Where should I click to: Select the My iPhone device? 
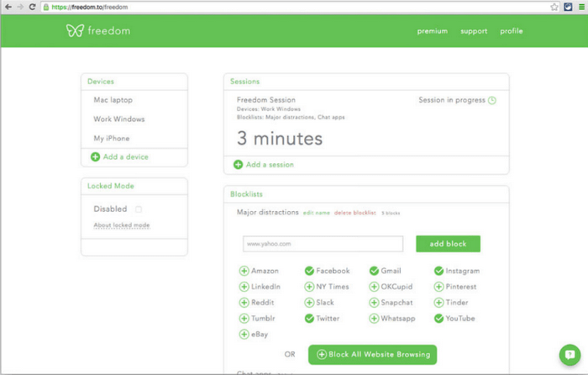(112, 138)
